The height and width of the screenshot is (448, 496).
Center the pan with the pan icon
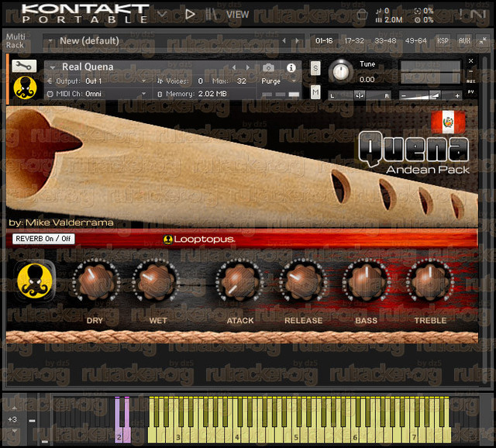coord(360,95)
